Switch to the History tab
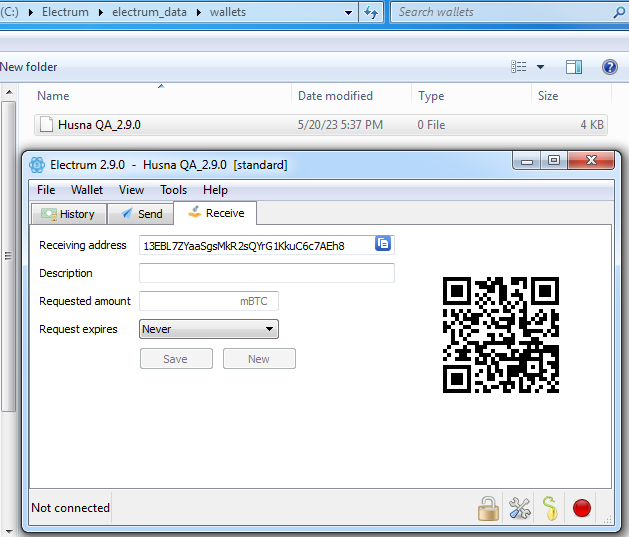 coord(69,214)
